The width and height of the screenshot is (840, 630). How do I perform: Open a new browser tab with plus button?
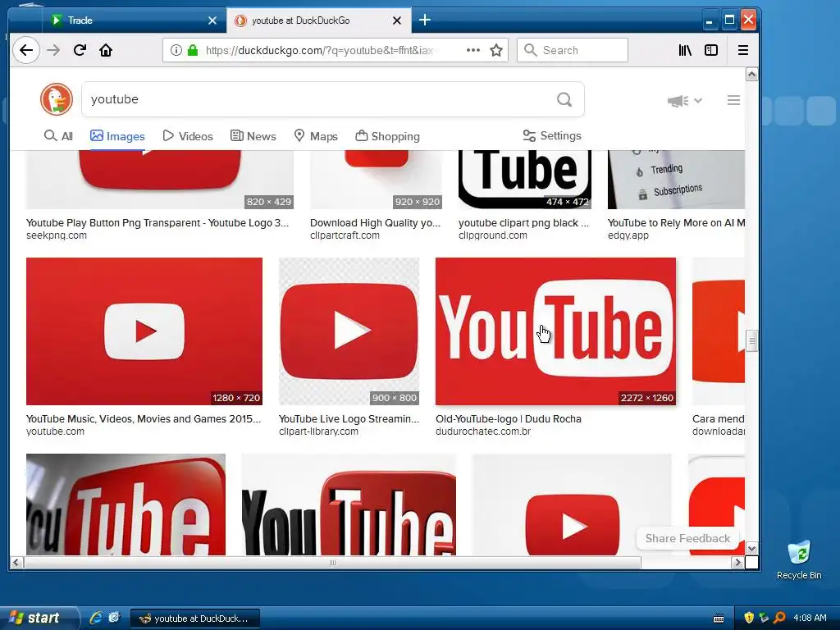click(x=425, y=21)
